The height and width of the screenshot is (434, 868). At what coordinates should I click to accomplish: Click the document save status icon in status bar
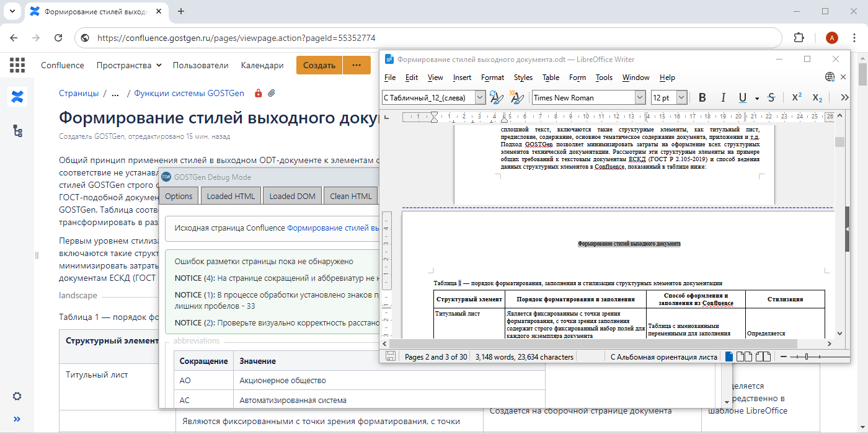(x=391, y=356)
